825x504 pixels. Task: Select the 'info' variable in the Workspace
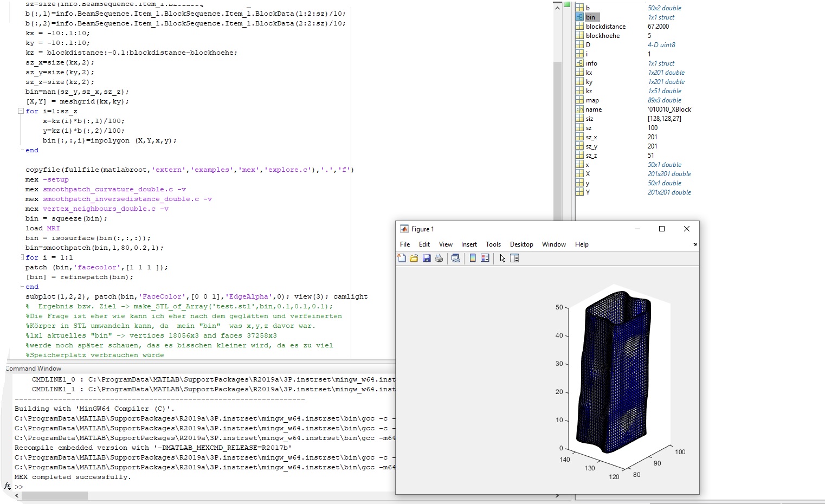pos(591,63)
